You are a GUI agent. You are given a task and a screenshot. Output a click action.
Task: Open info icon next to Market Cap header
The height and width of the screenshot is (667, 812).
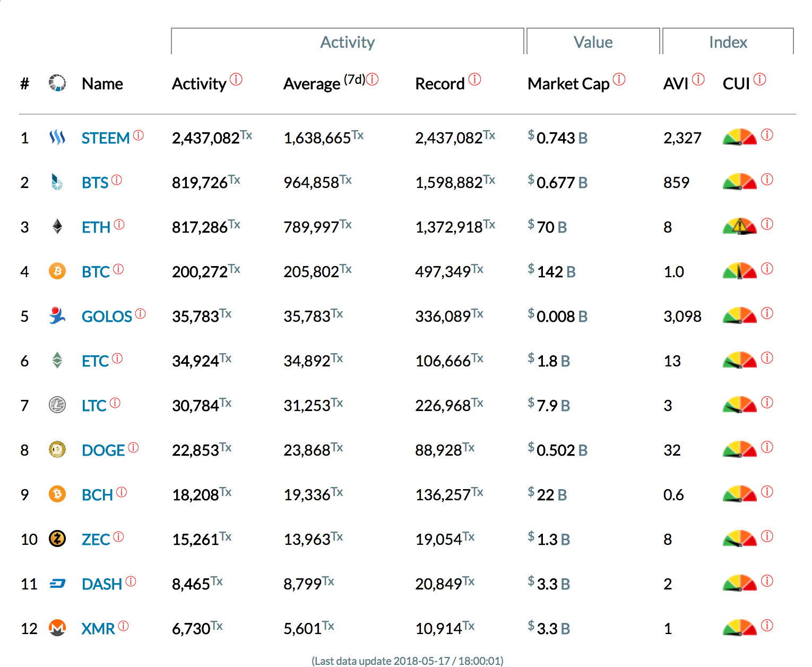click(x=619, y=79)
